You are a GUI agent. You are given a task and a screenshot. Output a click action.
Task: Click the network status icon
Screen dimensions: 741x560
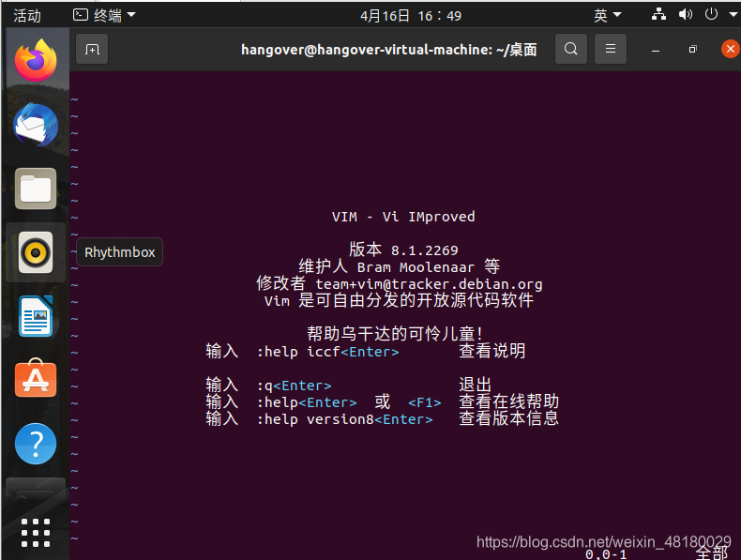pyautogui.click(x=658, y=15)
